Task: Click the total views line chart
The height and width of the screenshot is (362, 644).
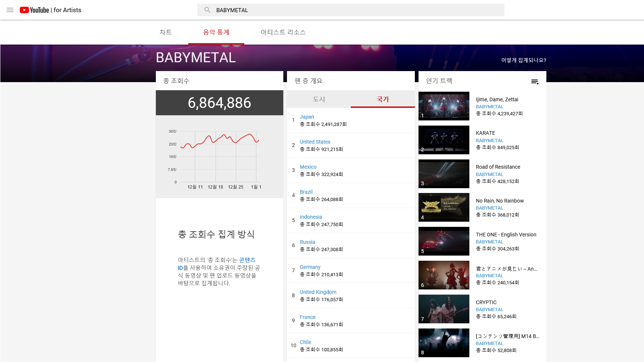Action: pyautogui.click(x=220, y=157)
